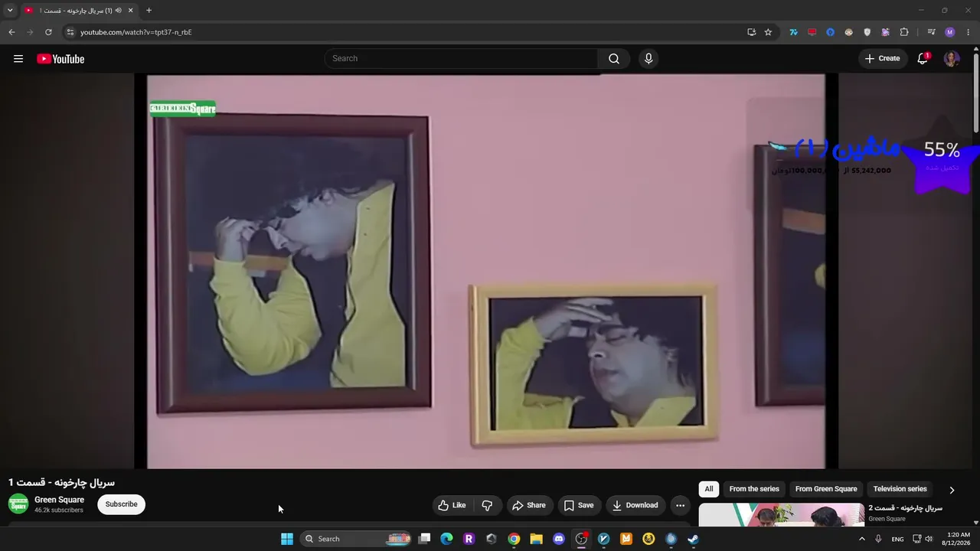The image size is (980, 551).
Task: Open the recommended video thumbnail in sidebar
Action: 782,515
